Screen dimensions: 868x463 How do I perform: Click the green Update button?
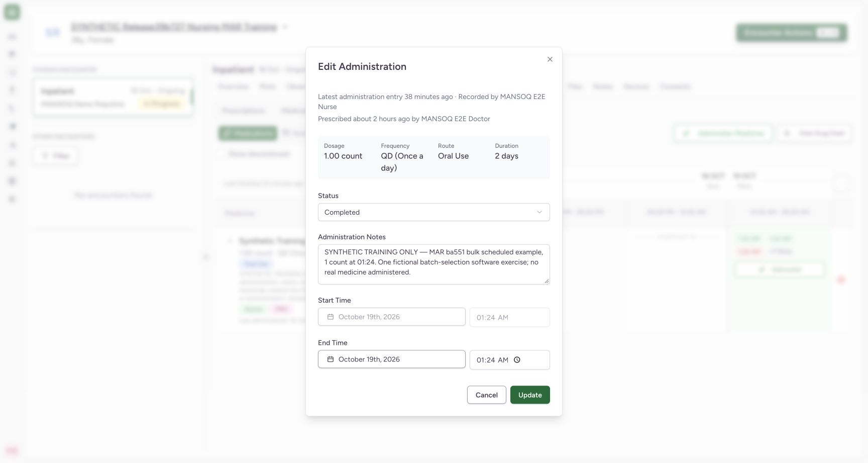point(530,395)
